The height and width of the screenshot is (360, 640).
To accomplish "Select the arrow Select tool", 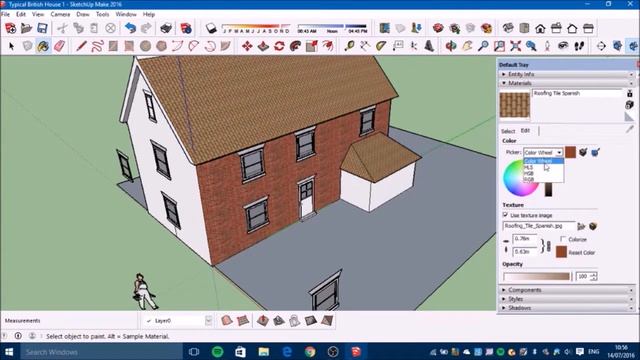I will click(11, 46).
